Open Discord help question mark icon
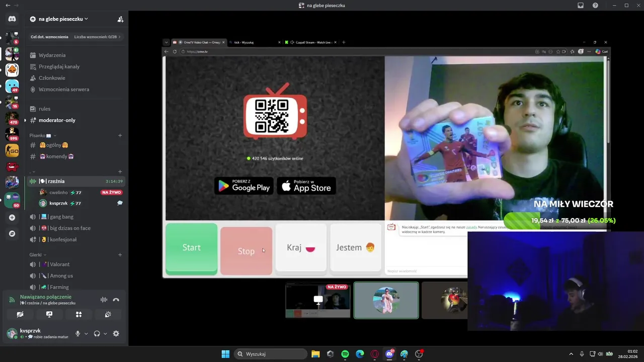Screen dimensions: 644x362 [x=595, y=5]
